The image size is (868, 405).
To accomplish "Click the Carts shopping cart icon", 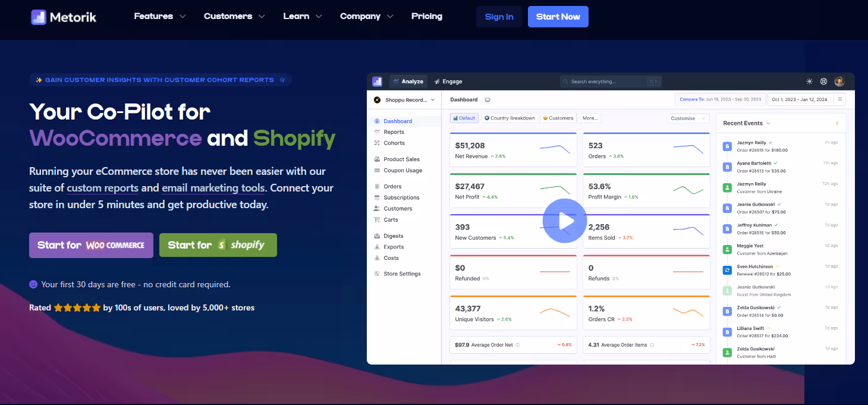I will [377, 219].
